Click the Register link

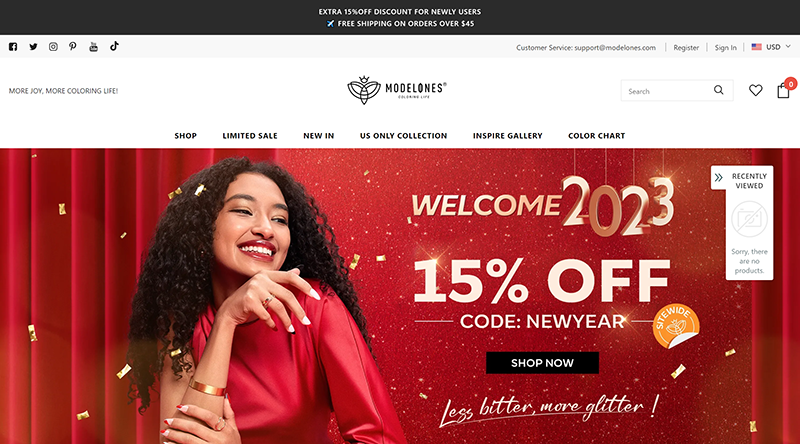click(x=686, y=47)
